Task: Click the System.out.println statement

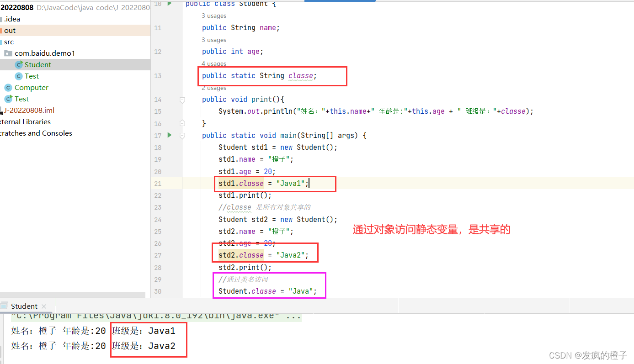Action: pyautogui.click(x=376, y=111)
